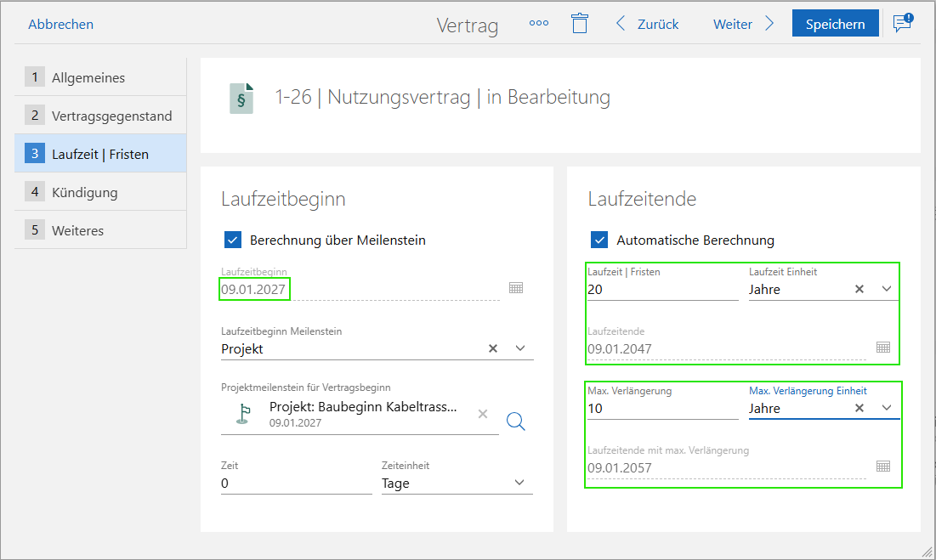Remove the selected Projekt milestone entry
Viewport: 936px width, 560px height.
[x=483, y=414]
